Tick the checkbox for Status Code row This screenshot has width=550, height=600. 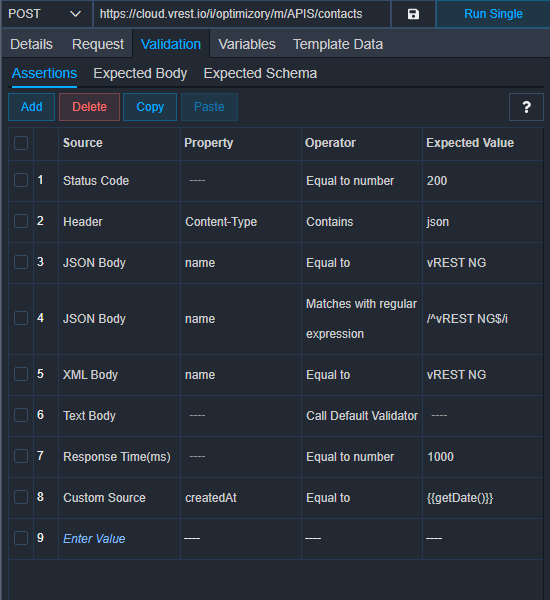[21, 180]
